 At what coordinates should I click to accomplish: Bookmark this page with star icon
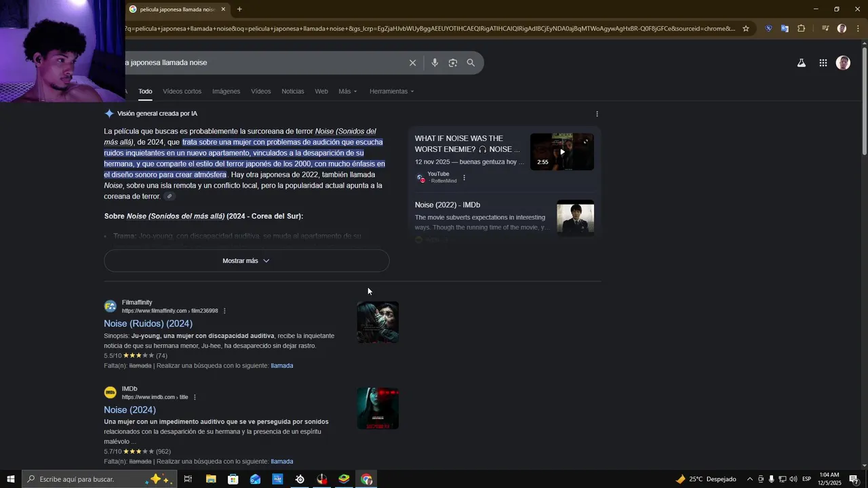tap(746, 28)
